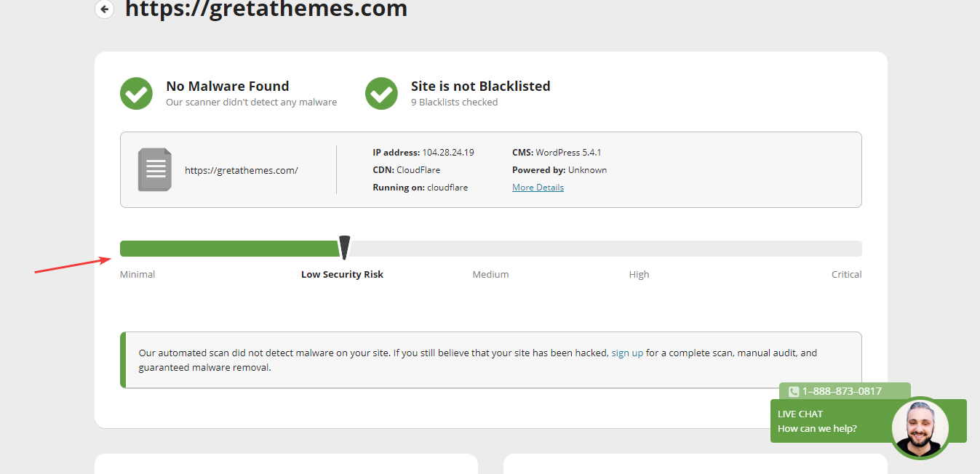Click the Site is not Blacklisted checkmark icon
The image size is (980, 474).
pos(381,94)
